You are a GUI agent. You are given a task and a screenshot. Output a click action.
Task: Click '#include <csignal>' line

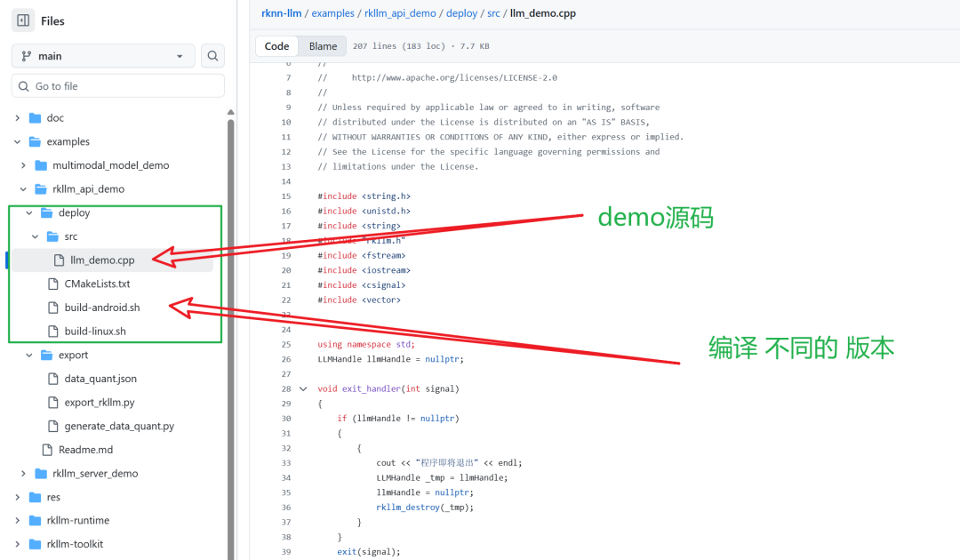tap(361, 285)
